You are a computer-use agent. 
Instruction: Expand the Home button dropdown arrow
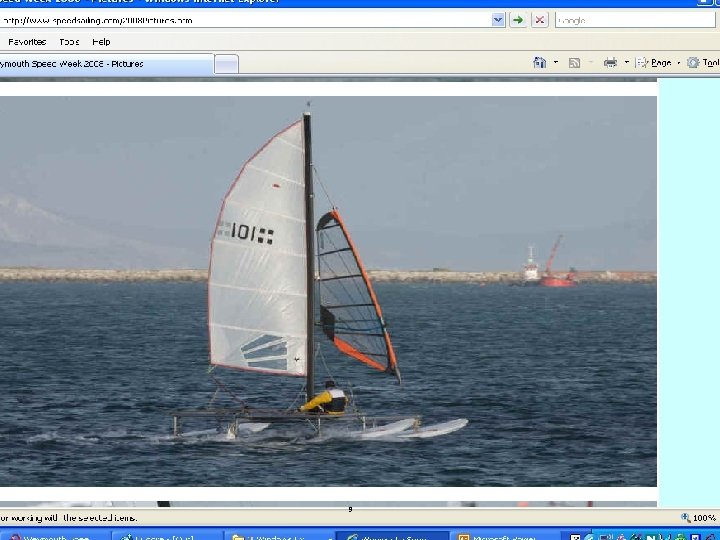tap(556, 62)
